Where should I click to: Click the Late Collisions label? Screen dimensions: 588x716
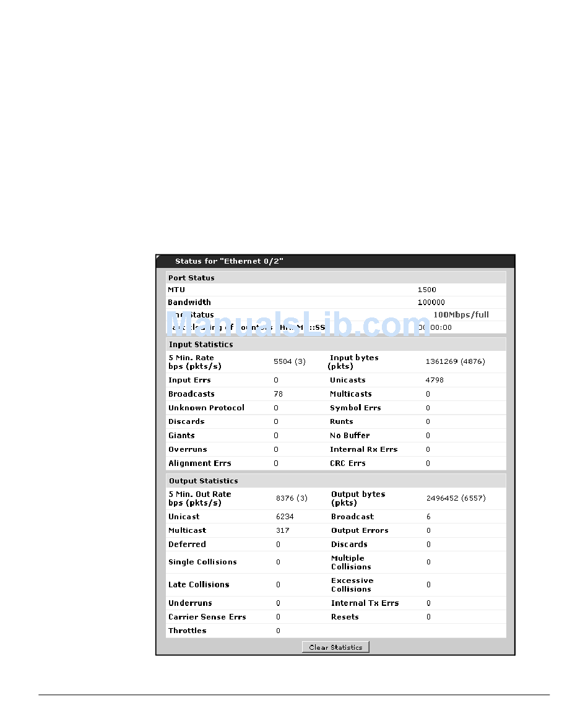click(x=199, y=584)
